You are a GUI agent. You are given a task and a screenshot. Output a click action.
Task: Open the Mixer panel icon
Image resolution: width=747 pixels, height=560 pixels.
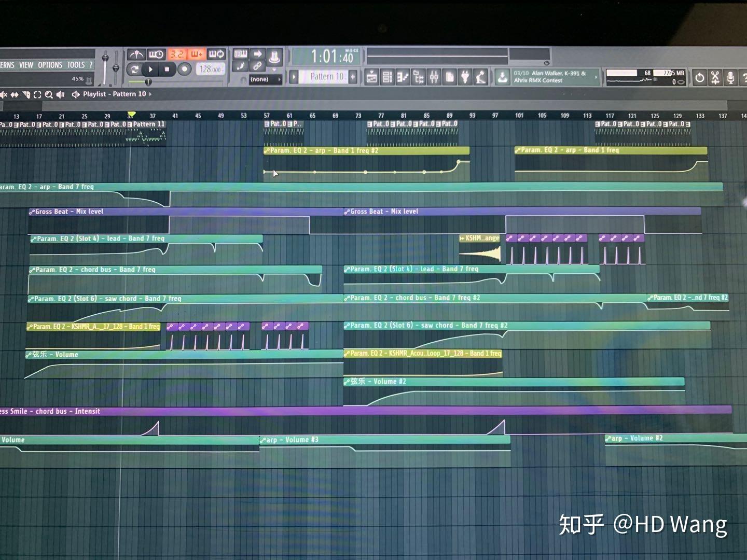coord(435,76)
